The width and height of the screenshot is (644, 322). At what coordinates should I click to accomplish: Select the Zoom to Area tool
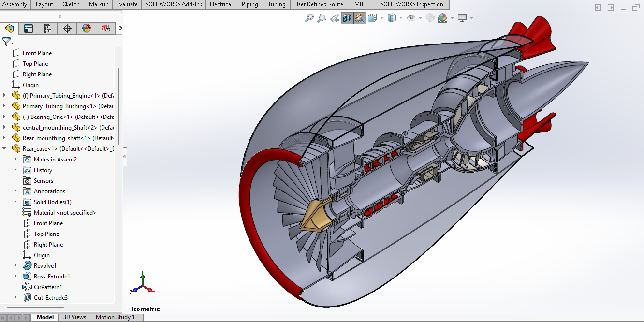322,18
